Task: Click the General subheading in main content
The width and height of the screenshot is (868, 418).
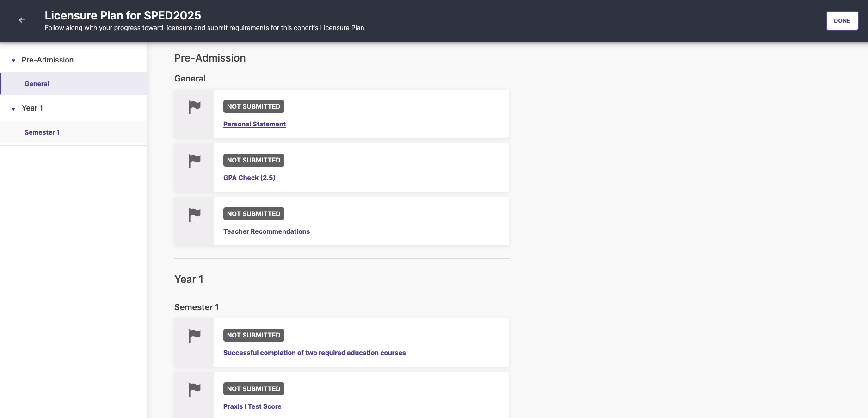Action: point(190,79)
